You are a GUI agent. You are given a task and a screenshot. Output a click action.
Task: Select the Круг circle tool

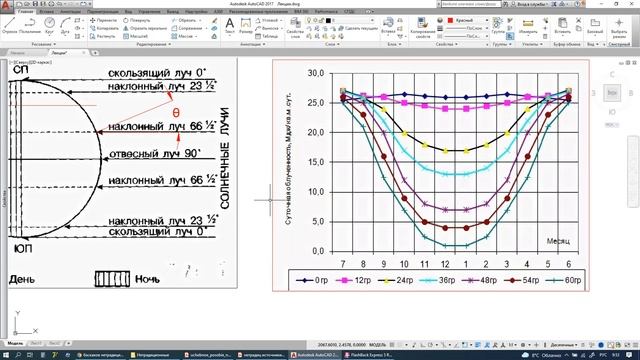49,25
